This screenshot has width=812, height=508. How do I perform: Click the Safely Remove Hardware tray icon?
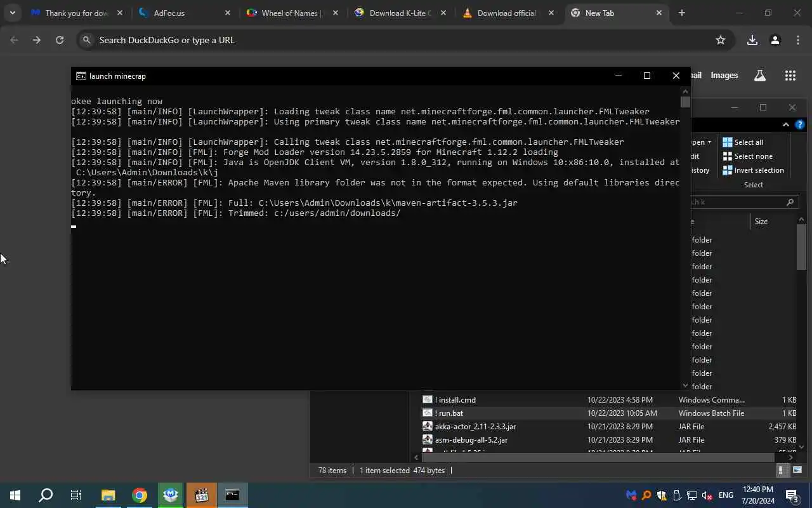click(677, 495)
